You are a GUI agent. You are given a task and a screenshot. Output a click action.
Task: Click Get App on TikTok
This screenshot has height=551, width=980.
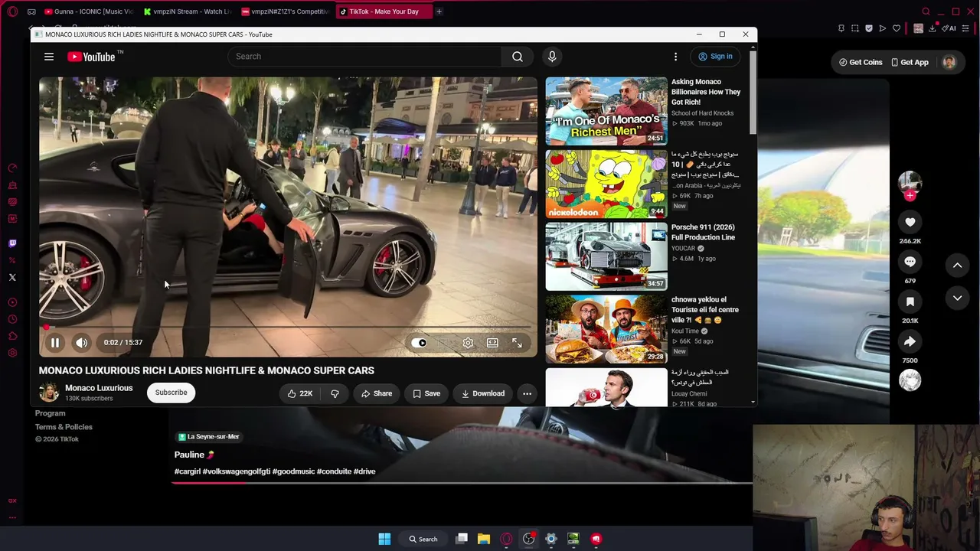click(910, 63)
